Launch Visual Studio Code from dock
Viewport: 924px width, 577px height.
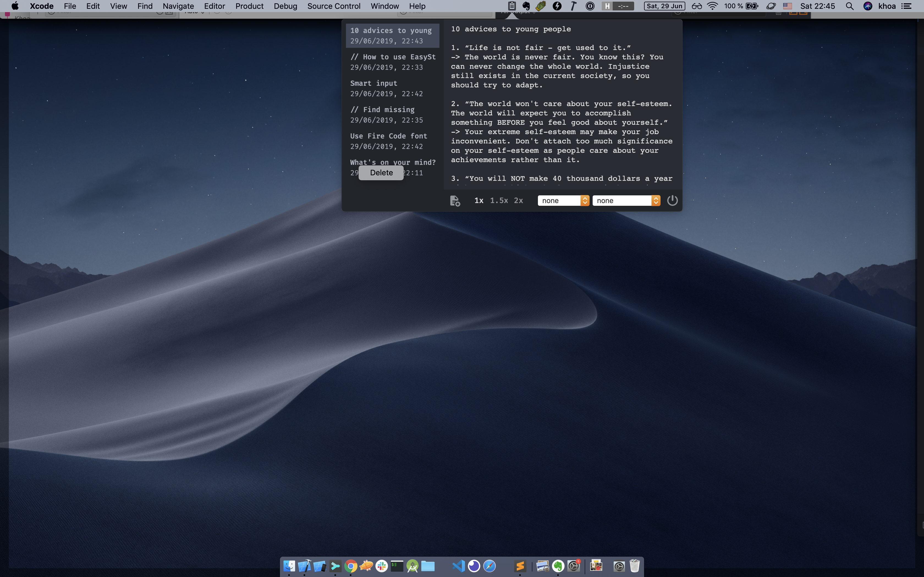(458, 566)
